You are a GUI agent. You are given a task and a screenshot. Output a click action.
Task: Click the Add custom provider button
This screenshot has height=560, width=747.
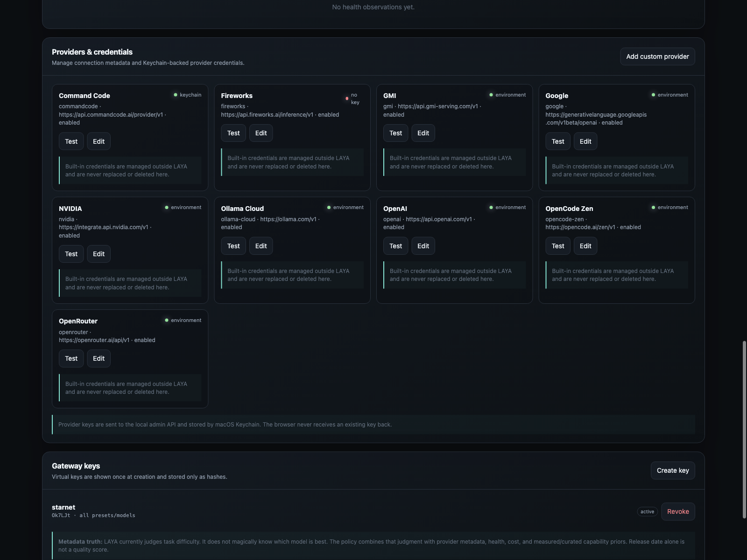point(657,56)
